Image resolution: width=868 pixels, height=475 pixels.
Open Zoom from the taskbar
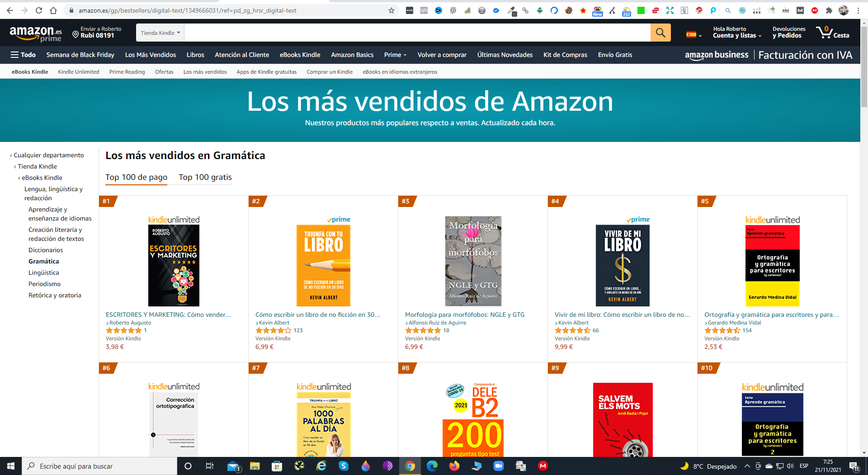click(498, 466)
